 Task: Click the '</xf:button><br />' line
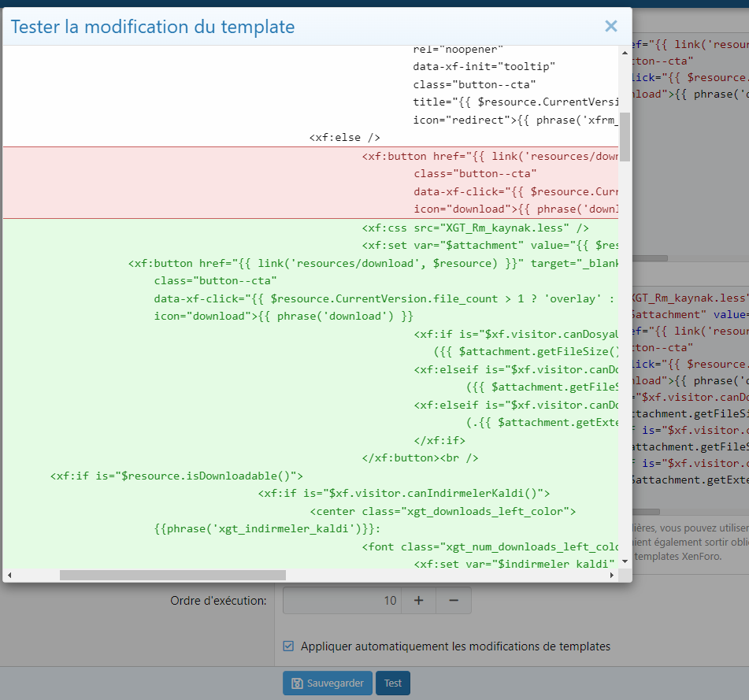point(420,458)
